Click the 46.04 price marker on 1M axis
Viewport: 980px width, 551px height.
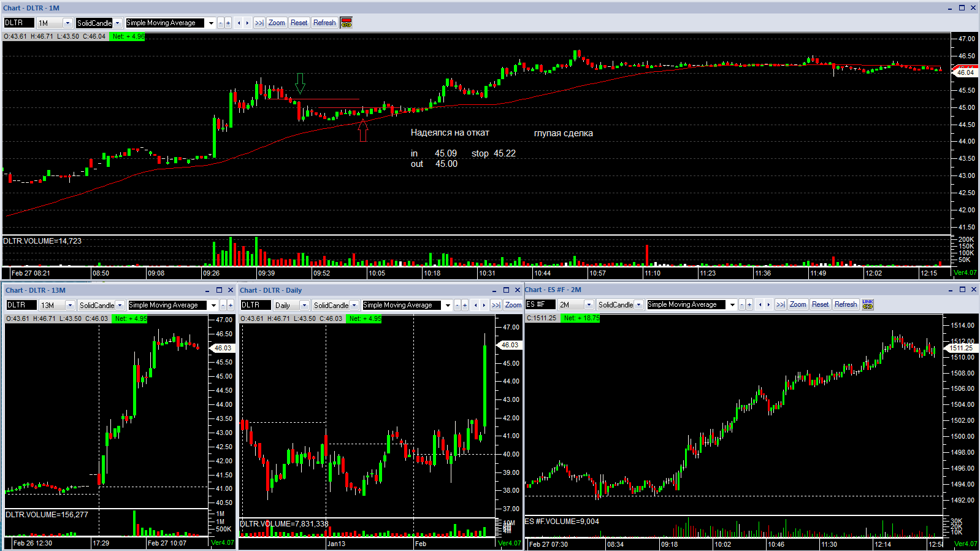964,72
